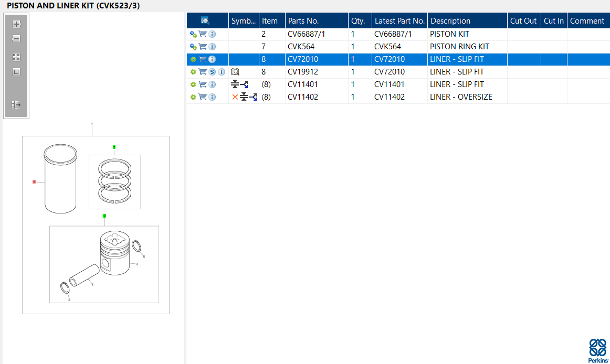Click the orange X symbol for CV11402

pos(235,97)
